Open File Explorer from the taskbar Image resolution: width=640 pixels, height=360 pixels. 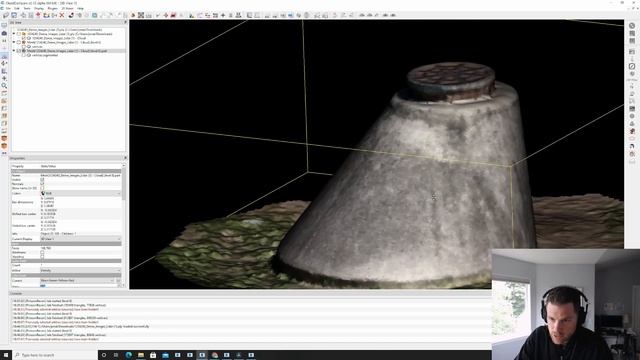click(x=141, y=355)
